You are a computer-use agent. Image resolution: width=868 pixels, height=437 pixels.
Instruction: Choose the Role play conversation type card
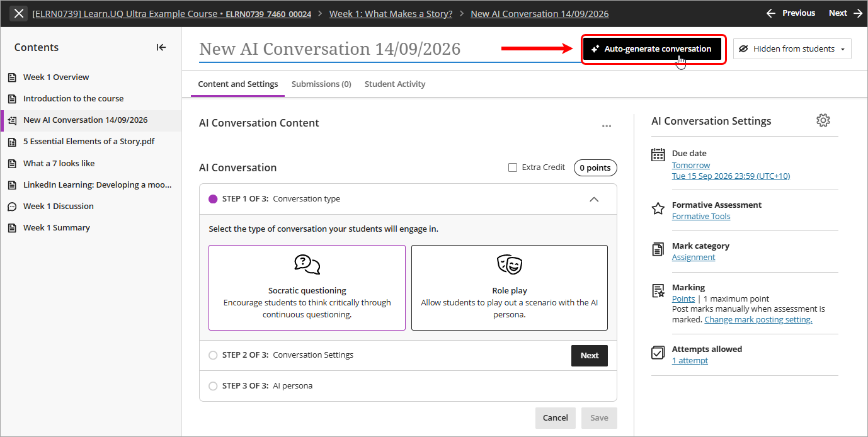tap(510, 288)
